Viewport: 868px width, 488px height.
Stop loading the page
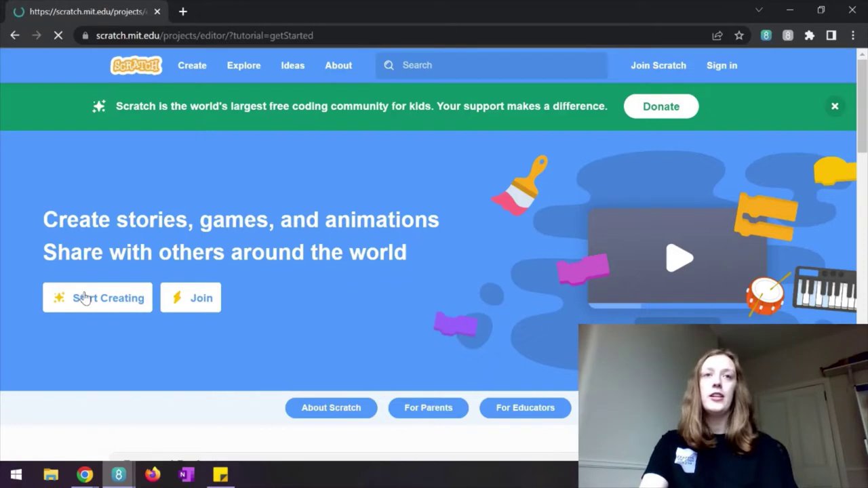58,35
